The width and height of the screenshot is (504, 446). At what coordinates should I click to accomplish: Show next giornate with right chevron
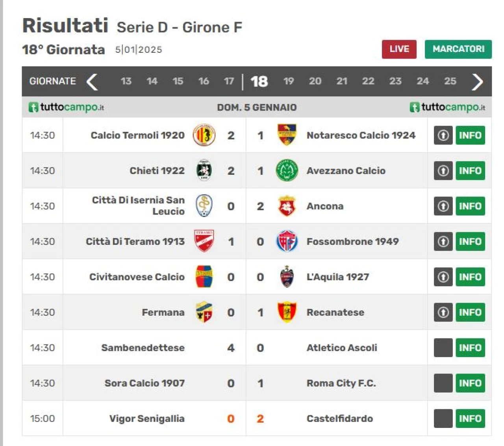[477, 82]
